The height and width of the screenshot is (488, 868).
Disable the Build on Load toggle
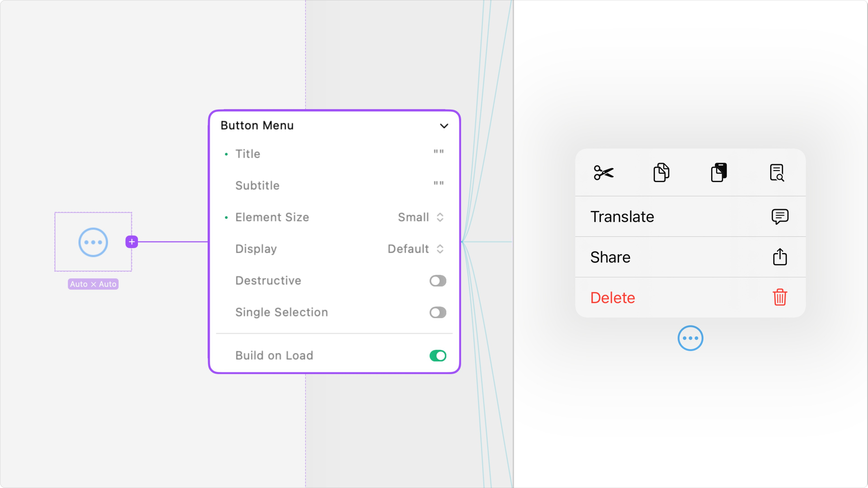pyautogui.click(x=438, y=356)
